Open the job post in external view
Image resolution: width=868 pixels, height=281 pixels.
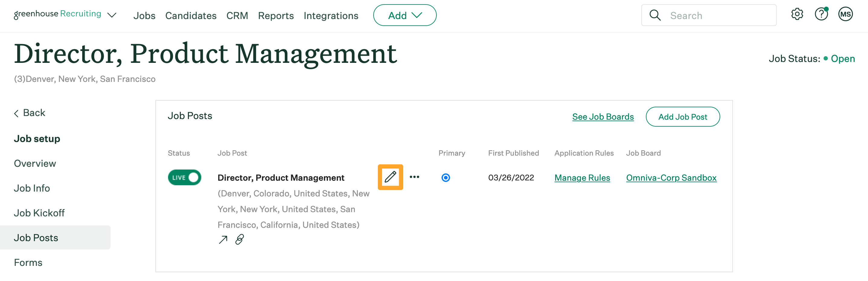(x=223, y=240)
